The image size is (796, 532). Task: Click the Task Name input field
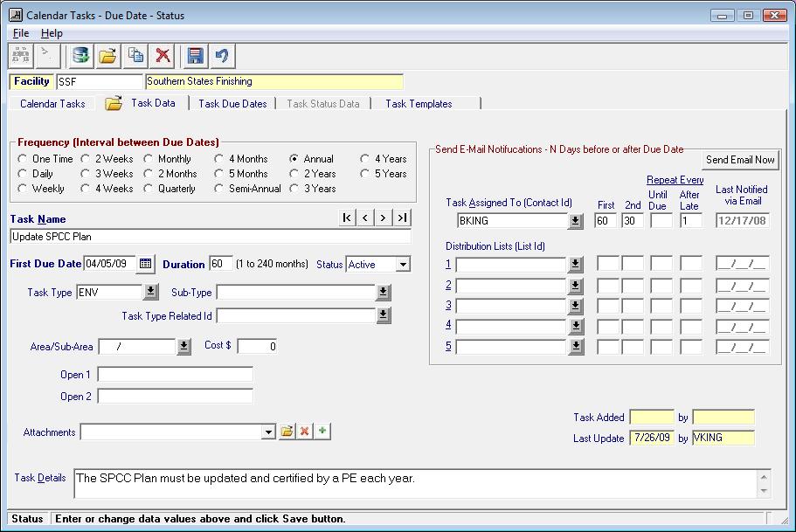tap(211, 237)
